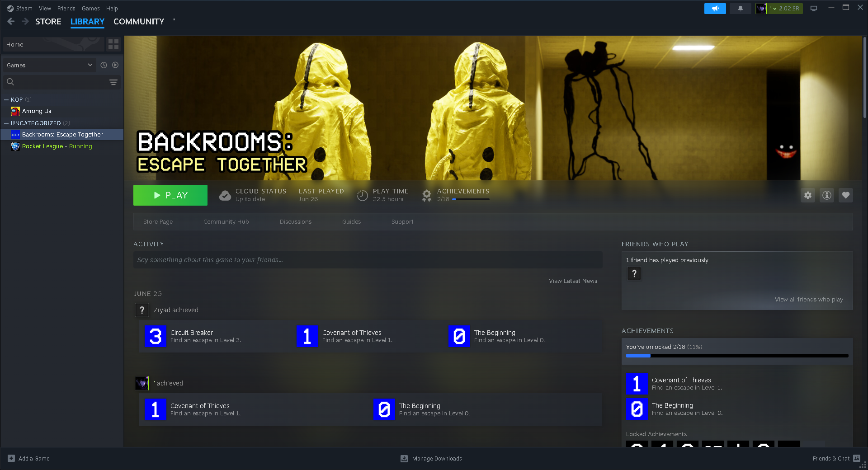
Task: Click the library search field
Action: [x=61, y=82]
